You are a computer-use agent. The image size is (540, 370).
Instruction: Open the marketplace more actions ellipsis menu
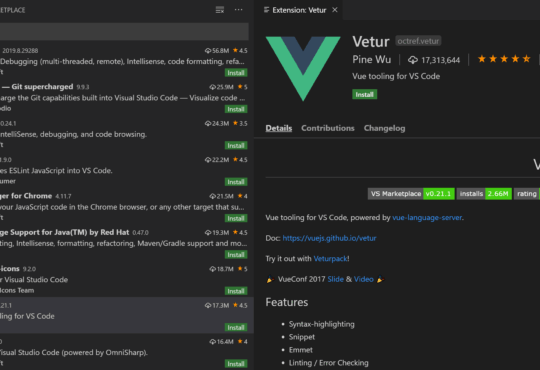coord(238,10)
